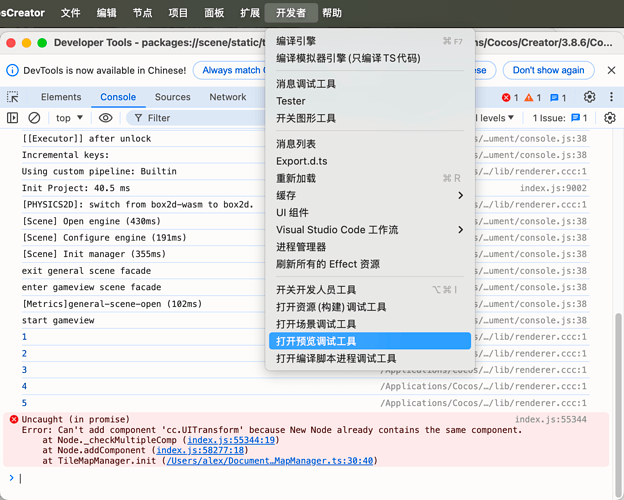Screen dimensions: 624x500
Task: Choose 重新加载 from the menu
Action: 370,178
